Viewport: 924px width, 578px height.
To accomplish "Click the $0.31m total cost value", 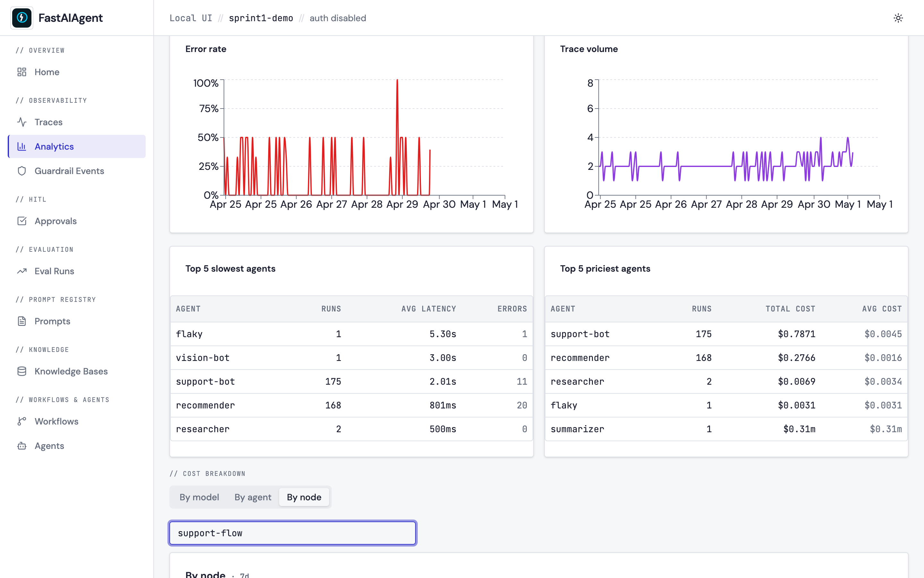I will [x=799, y=429].
